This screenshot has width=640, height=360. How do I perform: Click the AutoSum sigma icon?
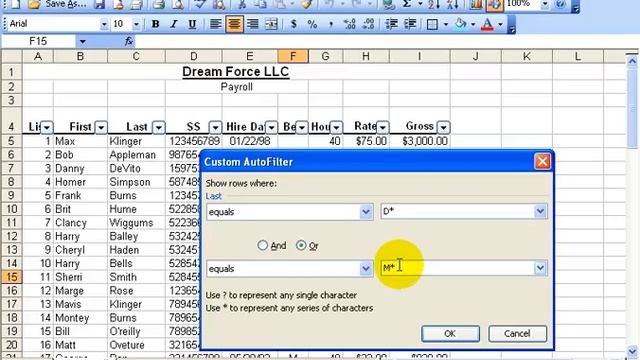407,4
